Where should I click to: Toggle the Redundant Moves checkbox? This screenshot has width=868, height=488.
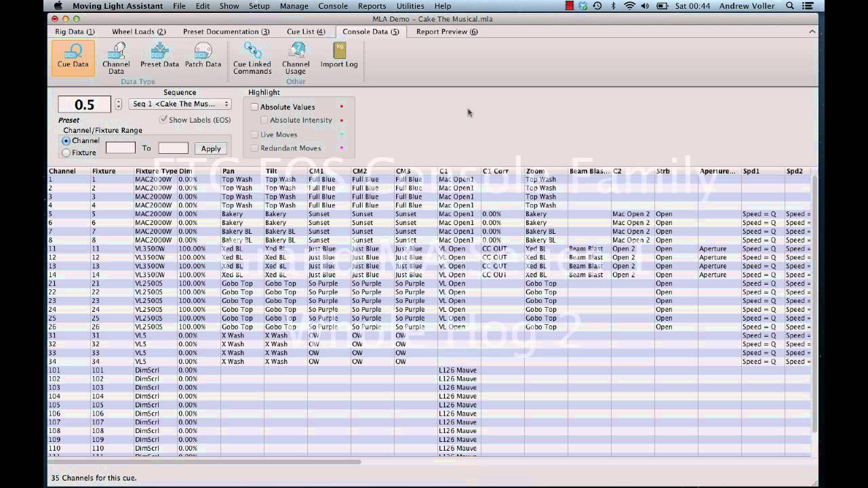(254, 148)
